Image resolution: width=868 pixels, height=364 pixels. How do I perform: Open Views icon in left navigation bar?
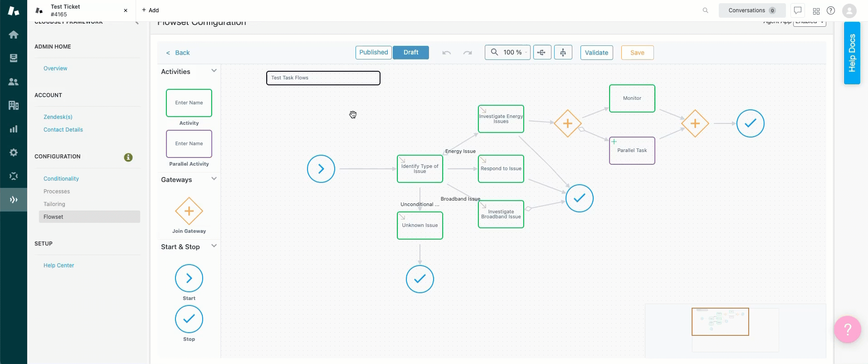(14, 58)
